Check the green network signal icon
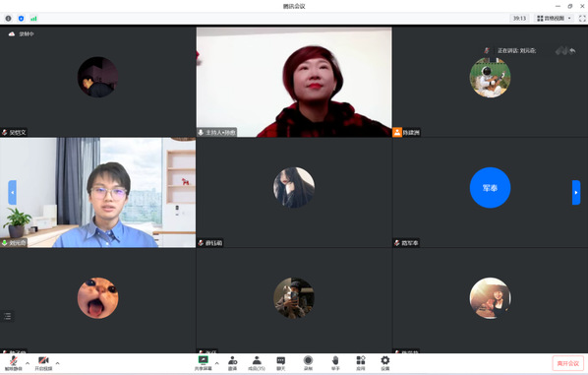Viewport: 588px width, 375px height. tap(33, 18)
